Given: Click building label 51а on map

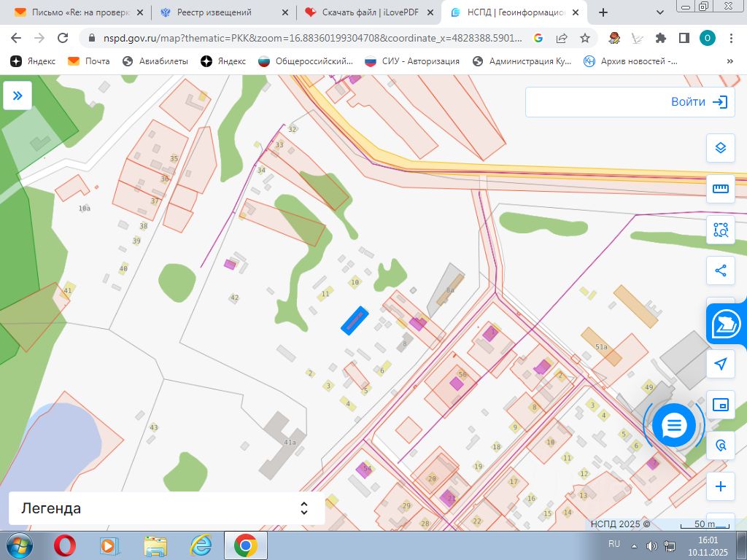Looking at the screenshot, I should (602, 347).
